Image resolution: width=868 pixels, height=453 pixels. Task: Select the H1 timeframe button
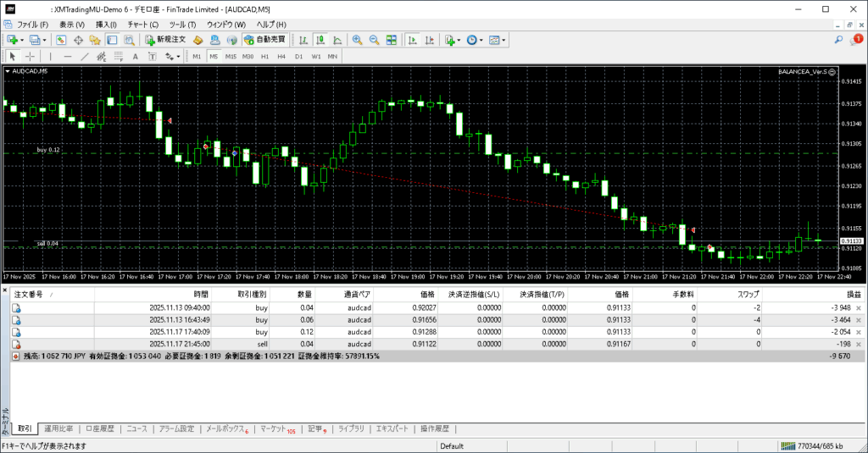coord(264,57)
